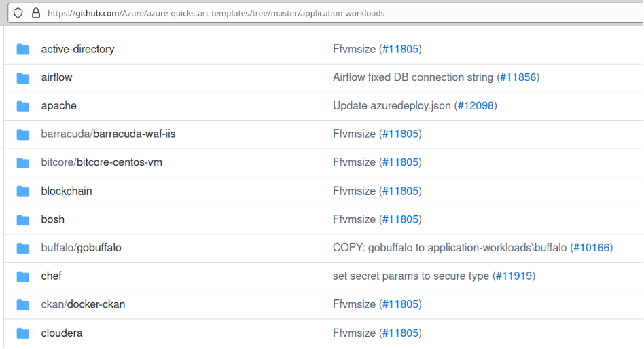Click the folder icon beside airflow
This screenshot has height=349, width=644.
[x=23, y=77]
